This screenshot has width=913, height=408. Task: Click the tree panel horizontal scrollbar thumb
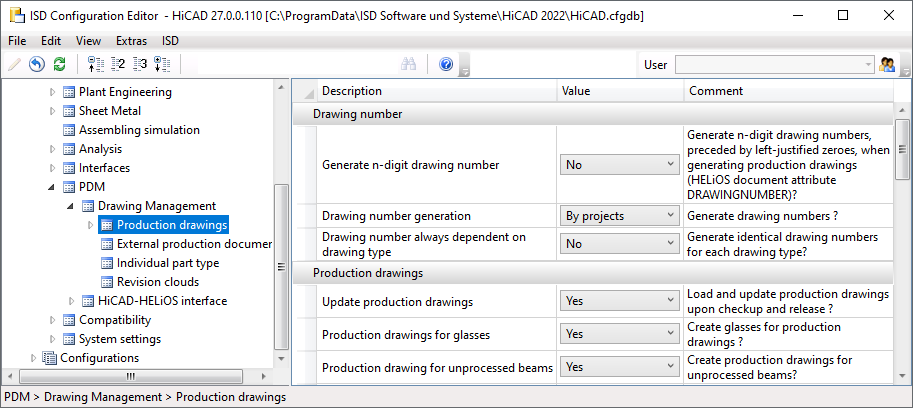pyautogui.click(x=130, y=377)
